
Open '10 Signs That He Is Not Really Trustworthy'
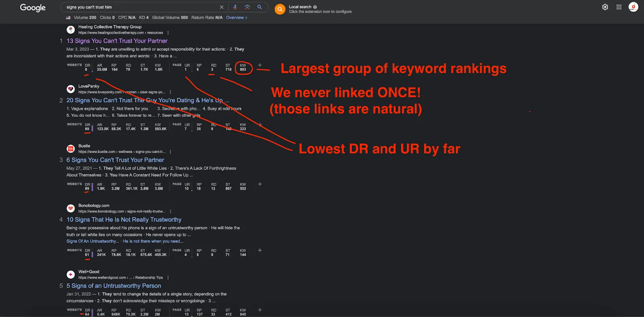pos(124,220)
